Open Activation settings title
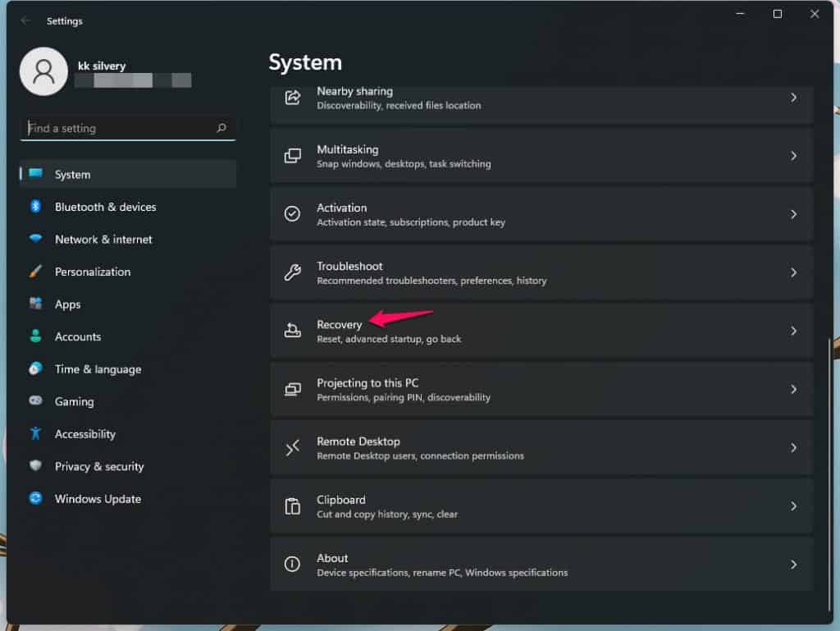The width and height of the screenshot is (840, 631). (x=342, y=208)
